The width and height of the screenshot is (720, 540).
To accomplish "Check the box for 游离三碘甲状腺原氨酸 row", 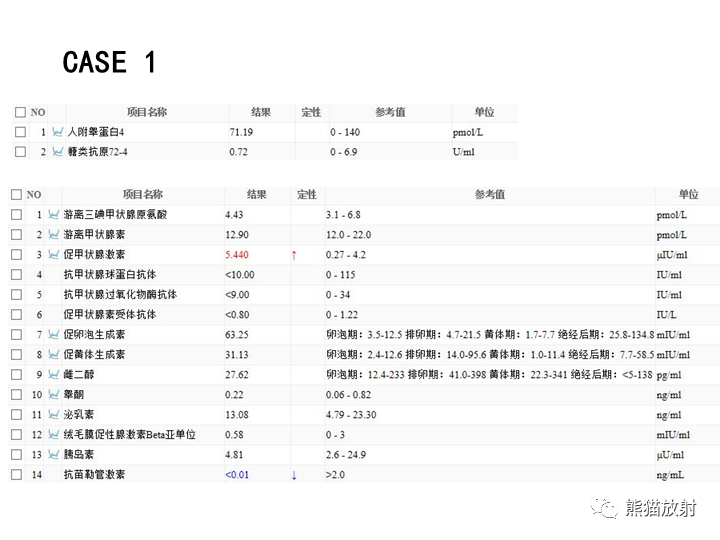I will point(17,214).
